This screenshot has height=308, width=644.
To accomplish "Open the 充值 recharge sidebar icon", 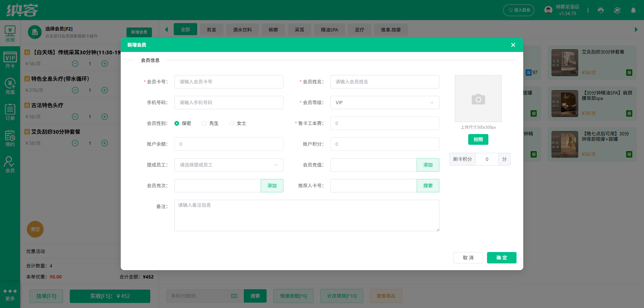I will (10, 86).
